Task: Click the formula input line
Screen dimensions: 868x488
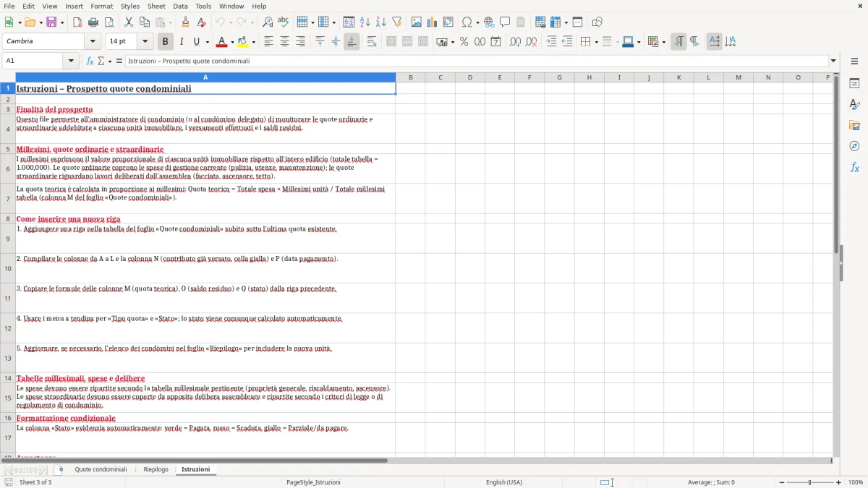Action: pyautogui.click(x=476, y=61)
